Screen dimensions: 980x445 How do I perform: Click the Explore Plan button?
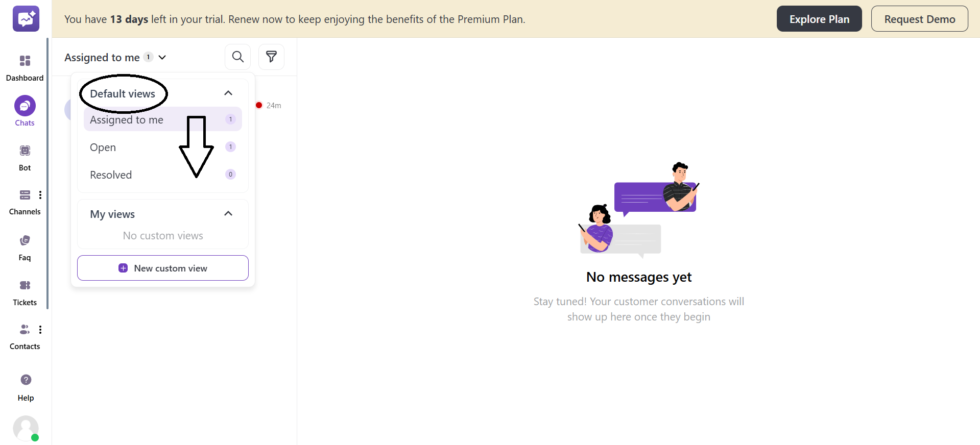coord(819,19)
